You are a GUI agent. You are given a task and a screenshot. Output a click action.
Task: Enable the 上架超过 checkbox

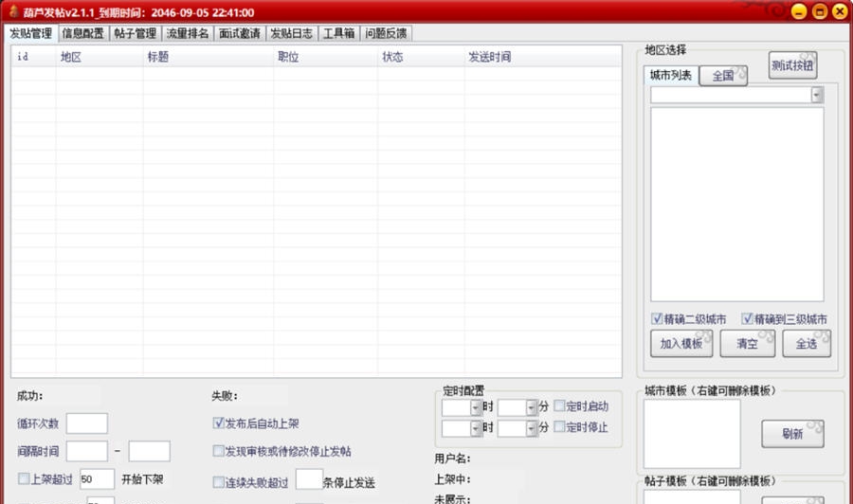coord(24,478)
